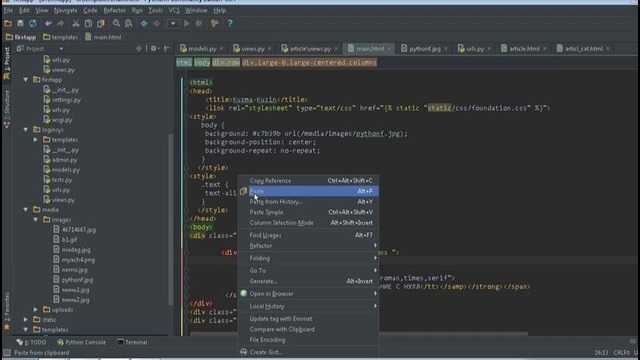Screen dimensions: 640x360
Task: Select admin.py in project tree
Action: [64, 160]
